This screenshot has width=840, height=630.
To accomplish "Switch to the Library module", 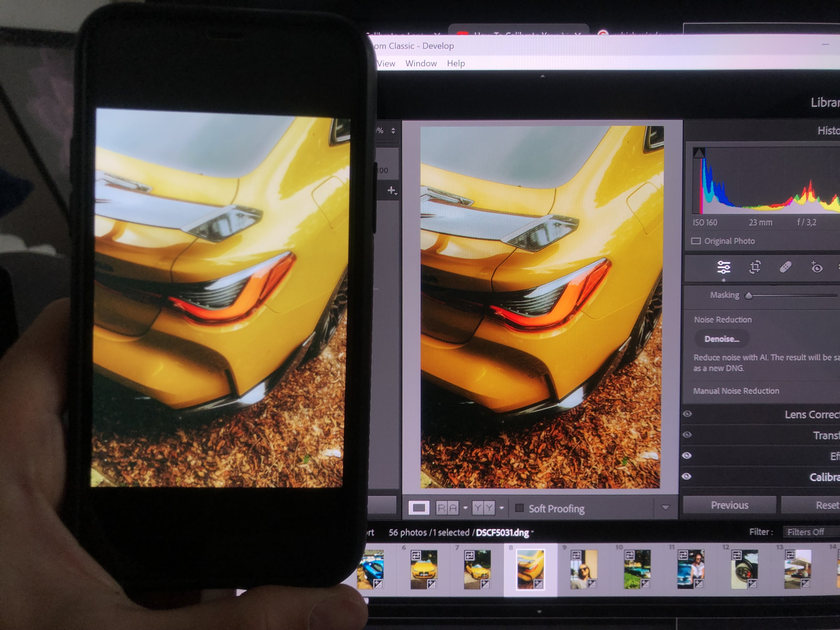I will pyautogui.click(x=825, y=102).
